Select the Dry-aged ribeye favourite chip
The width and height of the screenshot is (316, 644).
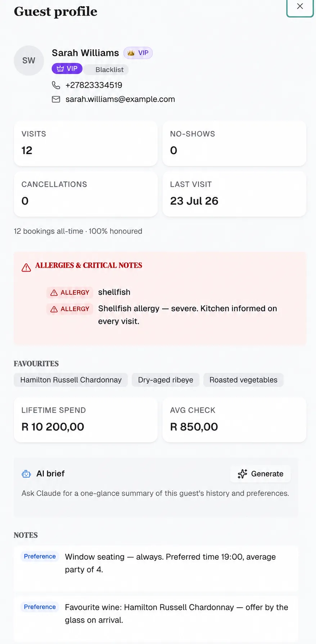click(166, 380)
